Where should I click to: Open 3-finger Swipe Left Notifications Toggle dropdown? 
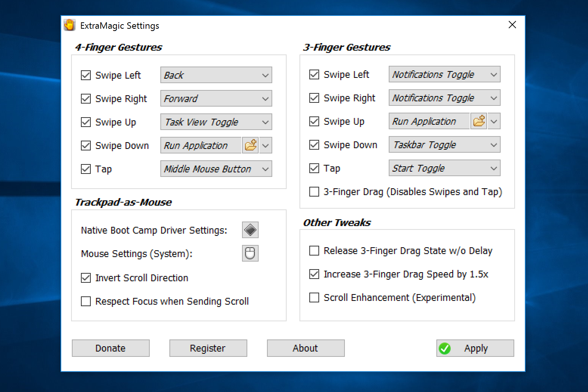[445, 74]
